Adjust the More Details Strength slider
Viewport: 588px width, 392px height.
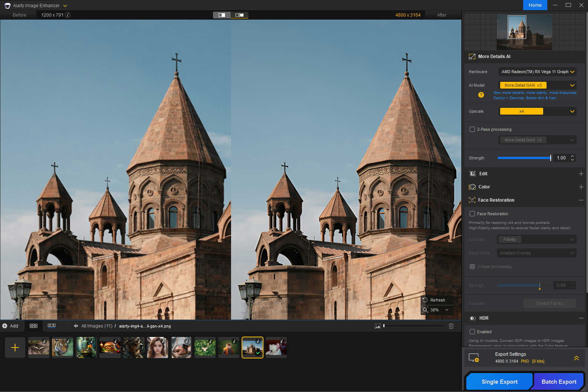524,158
